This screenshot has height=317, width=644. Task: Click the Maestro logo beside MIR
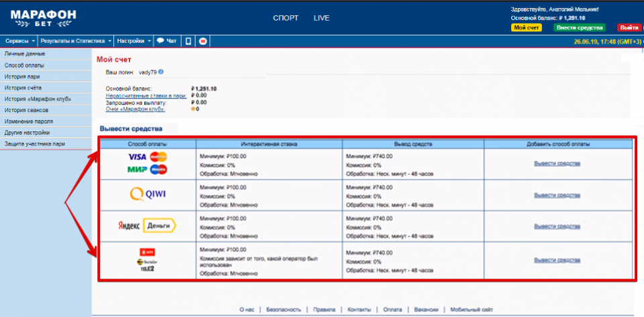click(x=158, y=170)
